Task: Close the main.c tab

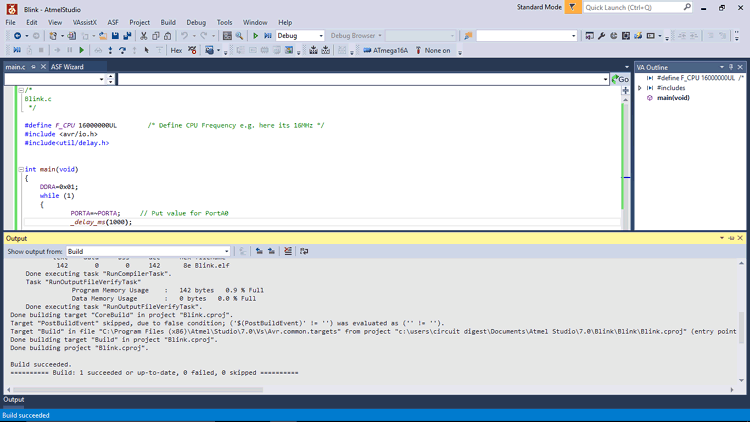Action: [x=43, y=67]
